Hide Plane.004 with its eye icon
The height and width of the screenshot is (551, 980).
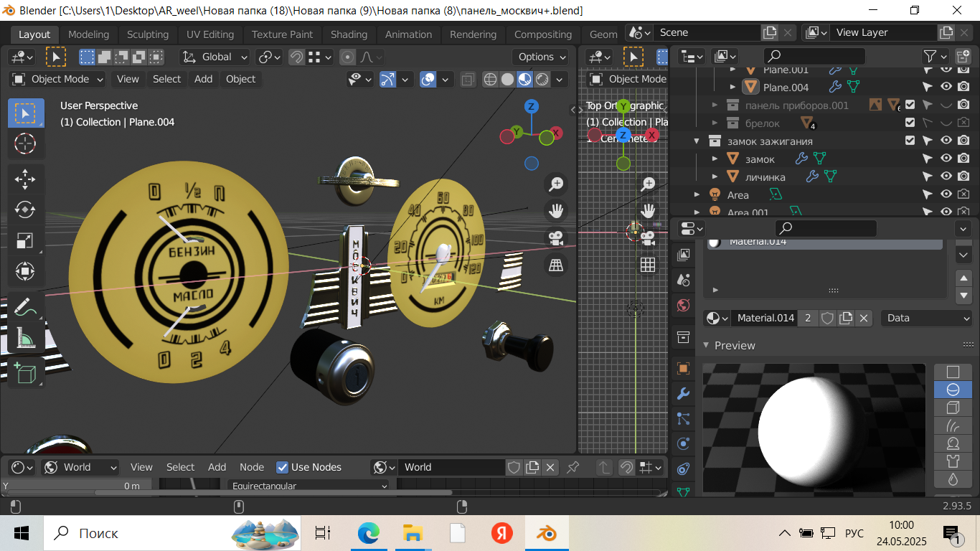coord(946,87)
